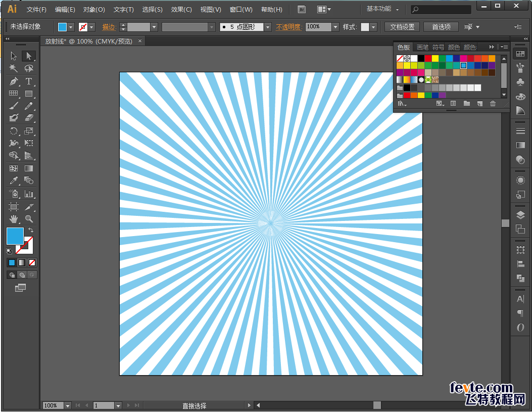The width and height of the screenshot is (532, 412).
Task: Select the Blend tool
Action: click(x=29, y=180)
